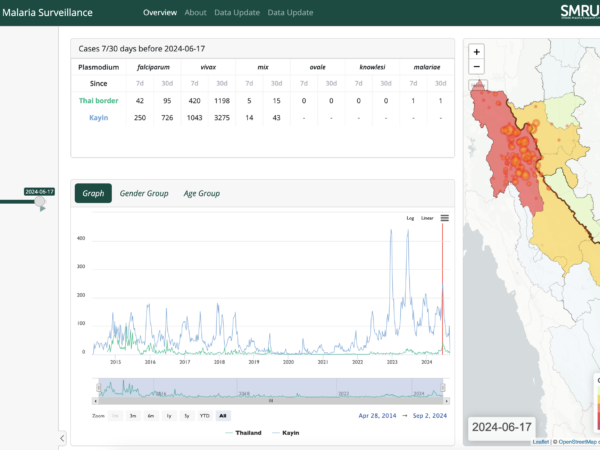The height and width of the screenshot is (450, 600).
Task: Click the vivax column header
Action: click(208, 67)
